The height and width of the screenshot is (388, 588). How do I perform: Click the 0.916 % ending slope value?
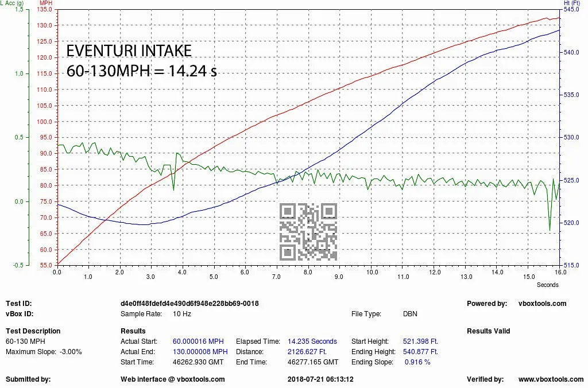tap(417, 362)
